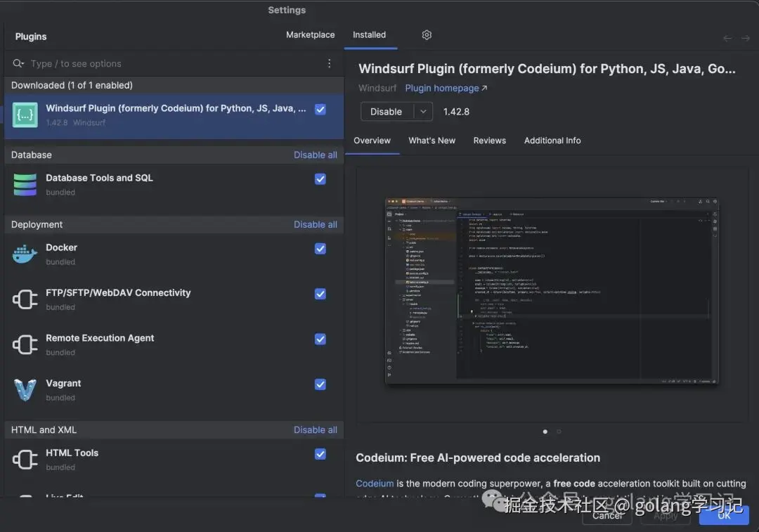Switch to the Installed tab
Screen dimensions: 759x532
click(370, 35)
